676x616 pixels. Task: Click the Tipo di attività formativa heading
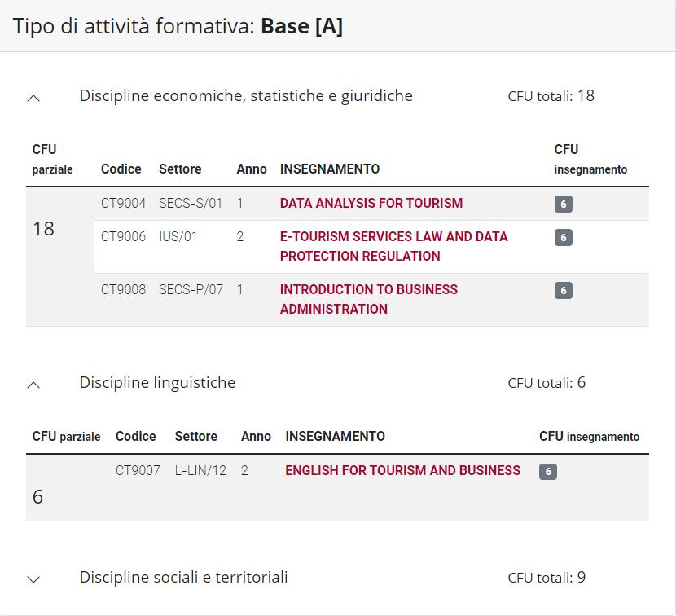[x=178, y=26]
